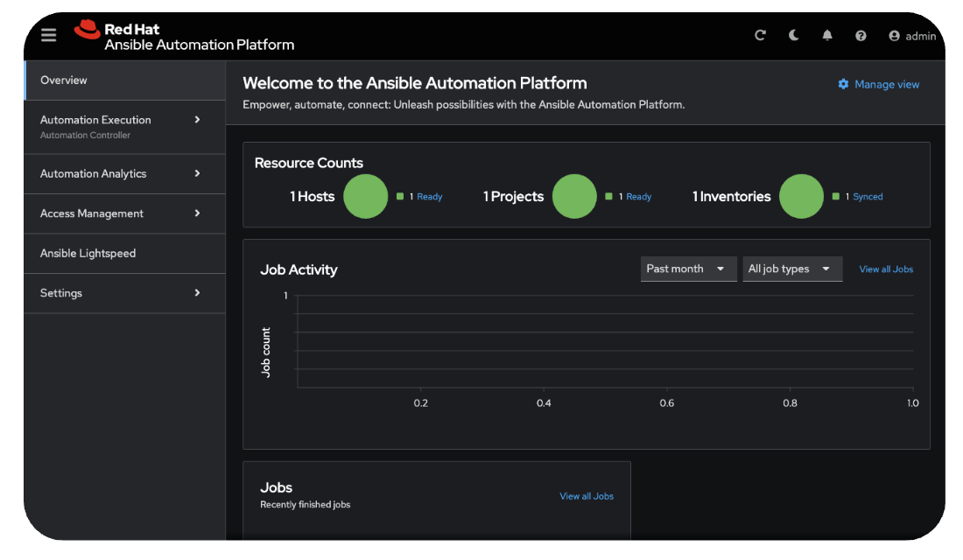Open Automation Execution sidebar item

click(x=124, y=127)
